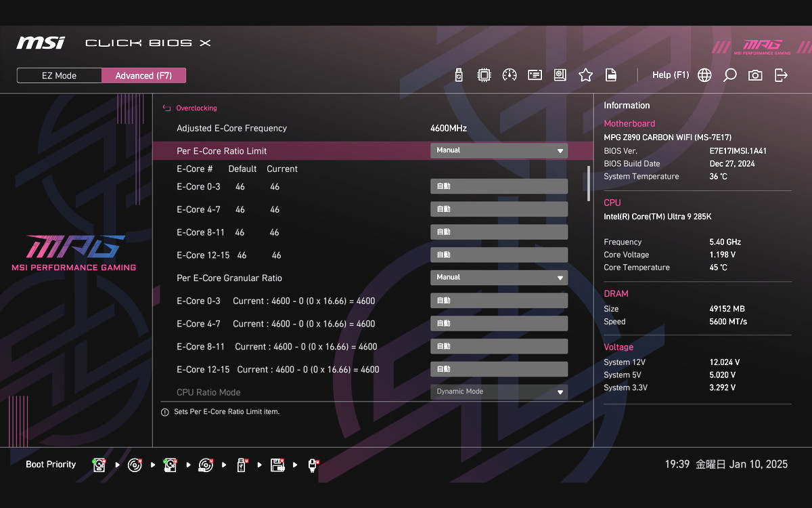Open the speedometer overclocking profile icon

click(x=510, y=75)
